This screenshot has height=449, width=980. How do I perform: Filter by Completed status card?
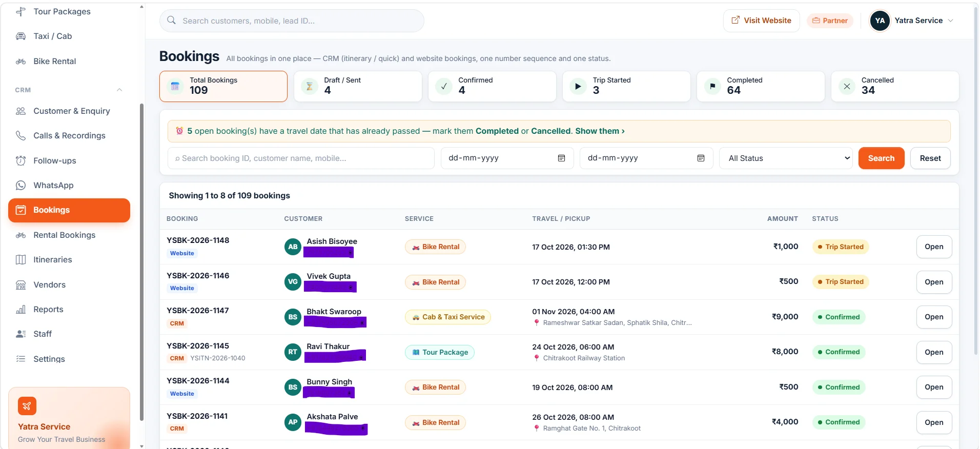pyautogui.click(x=761, y=86)
